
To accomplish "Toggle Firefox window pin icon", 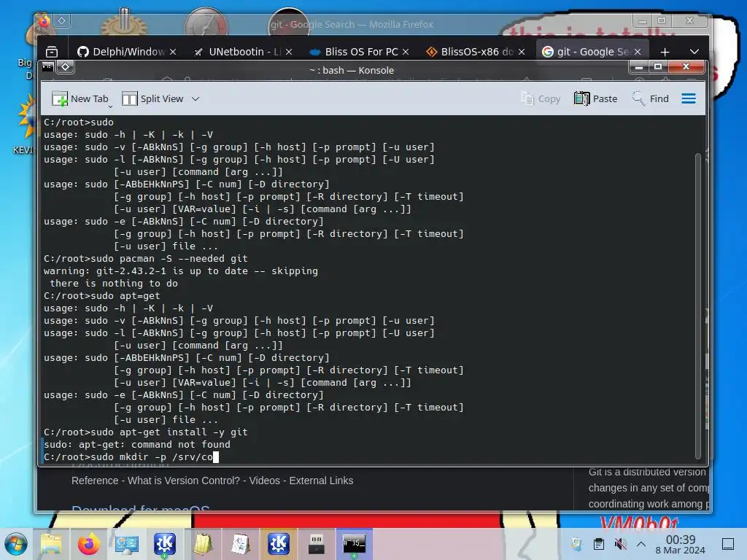I will click(62, 20).
